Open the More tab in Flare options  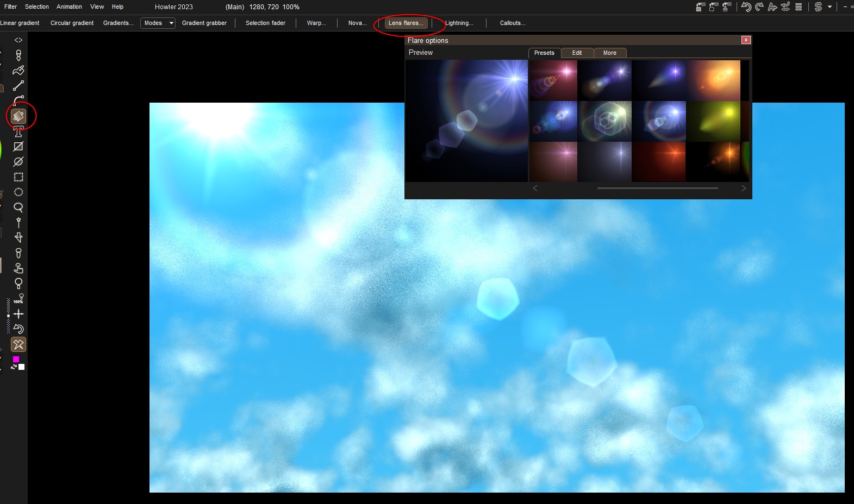609,53
